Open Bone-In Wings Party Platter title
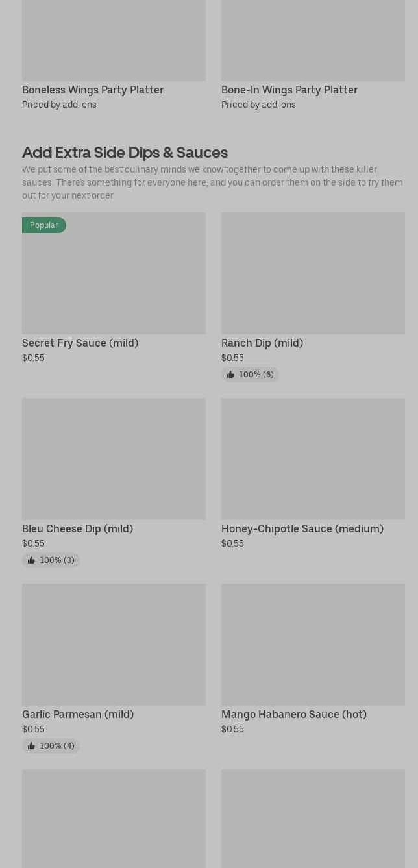The height and width of the screenshot is (868, 418). 289,90
